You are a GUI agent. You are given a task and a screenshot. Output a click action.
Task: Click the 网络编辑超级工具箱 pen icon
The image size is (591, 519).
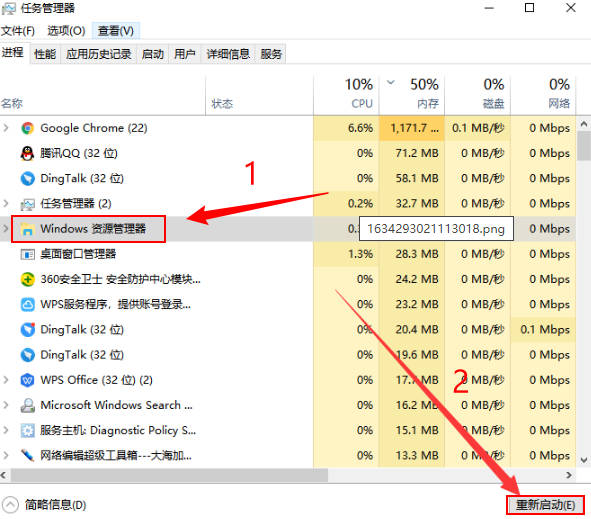pos(27,456)
